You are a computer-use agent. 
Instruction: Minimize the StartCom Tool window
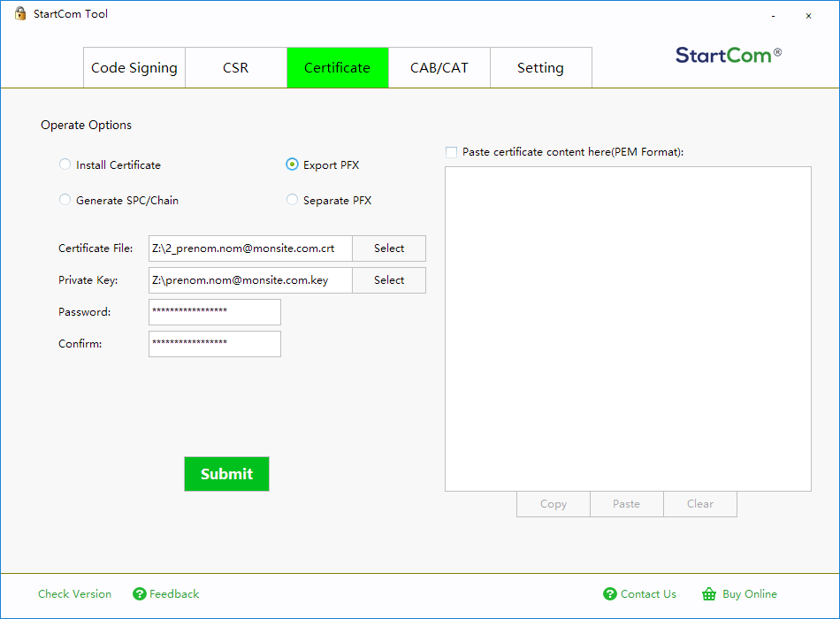click(x=773, y=16)
